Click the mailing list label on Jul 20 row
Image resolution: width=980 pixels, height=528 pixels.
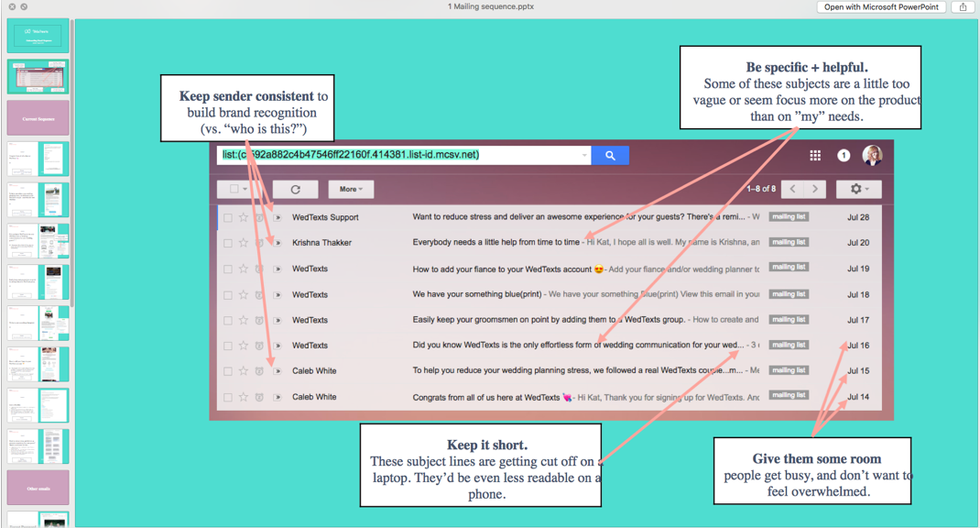(789, 242)
